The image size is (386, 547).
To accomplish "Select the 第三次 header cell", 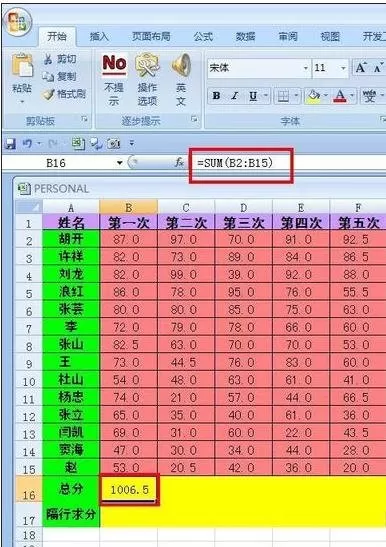I will pyautogui.click(x=243, y=223).
